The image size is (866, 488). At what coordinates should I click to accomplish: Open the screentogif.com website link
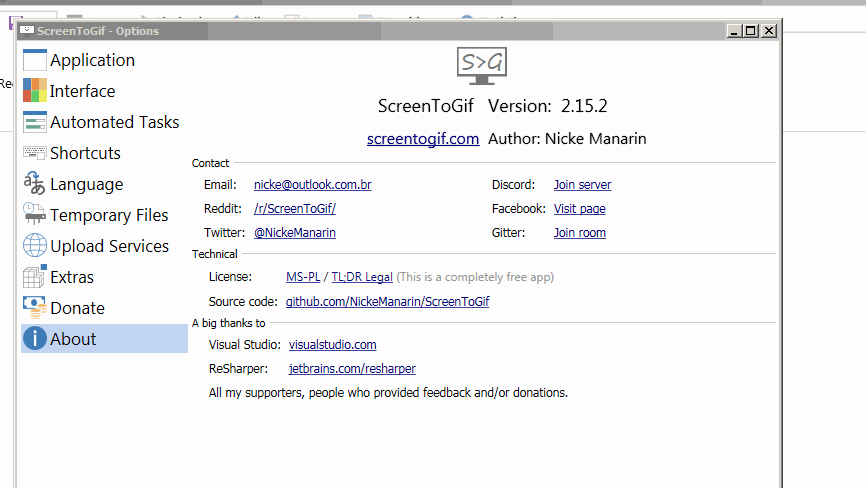pyautogui.click(x=423, y=139)
